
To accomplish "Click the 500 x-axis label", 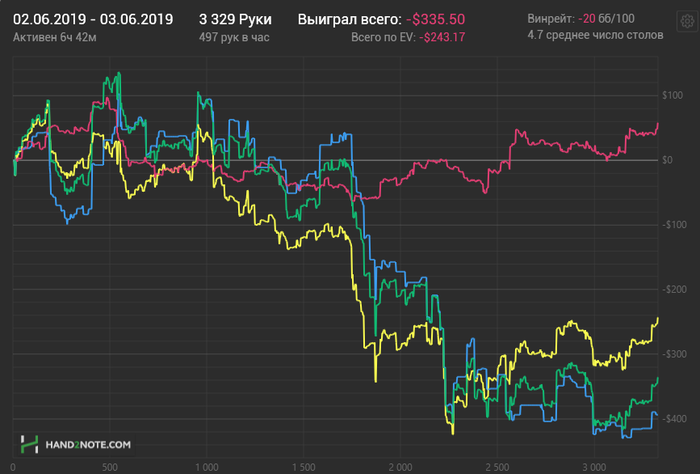I will tap(110, 467).
